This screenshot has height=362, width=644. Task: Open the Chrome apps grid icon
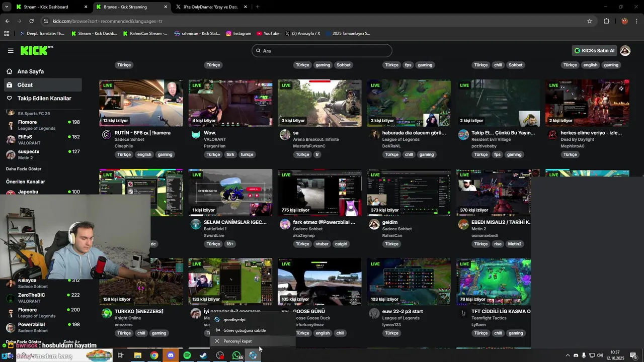(7, 34)
